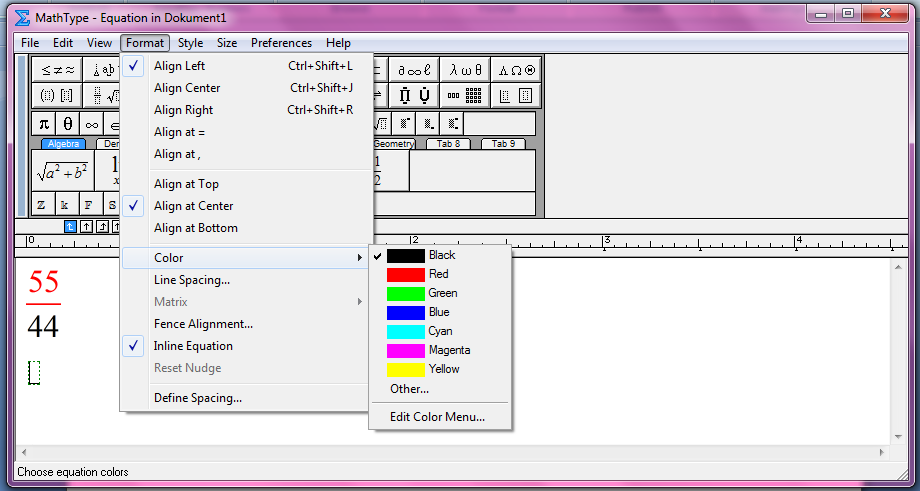Open the boxes templates palette
920x491 pixels.
coord(516,95)
